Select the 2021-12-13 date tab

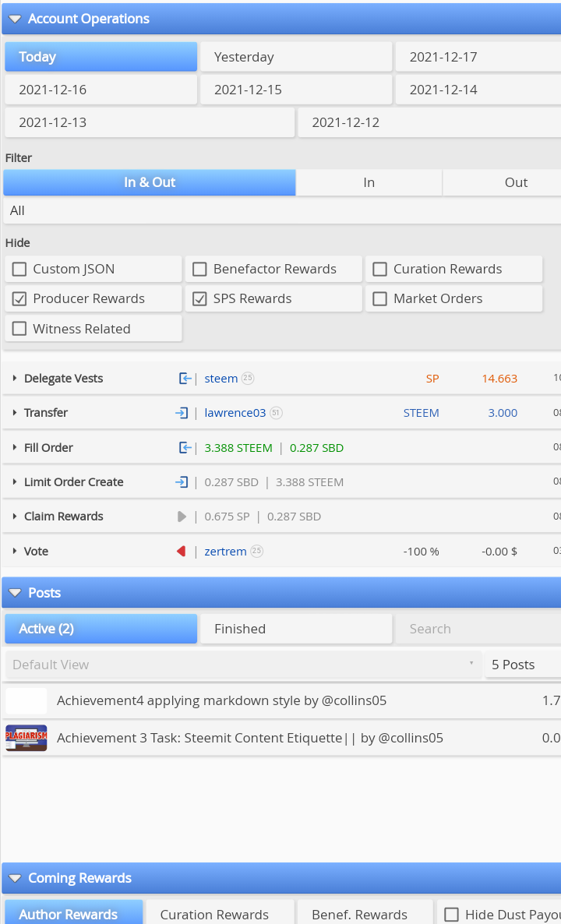point(150,122)
